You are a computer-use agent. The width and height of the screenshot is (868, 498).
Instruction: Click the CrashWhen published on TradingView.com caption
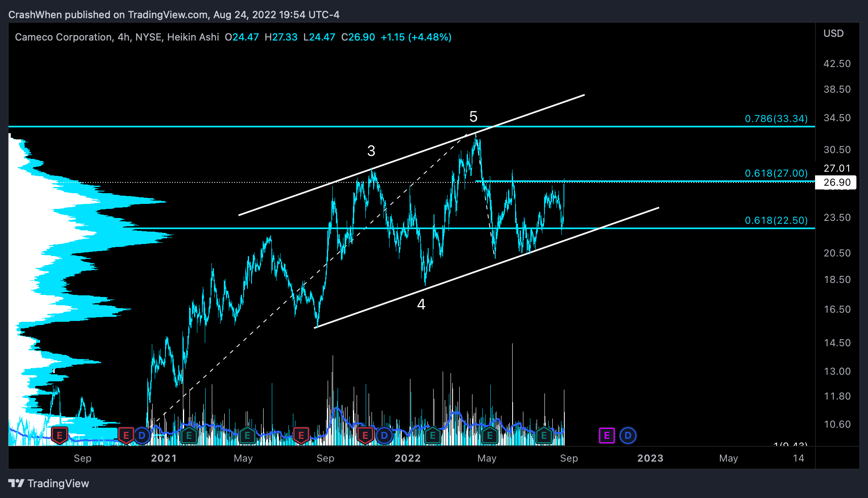(x=174, y=15)
